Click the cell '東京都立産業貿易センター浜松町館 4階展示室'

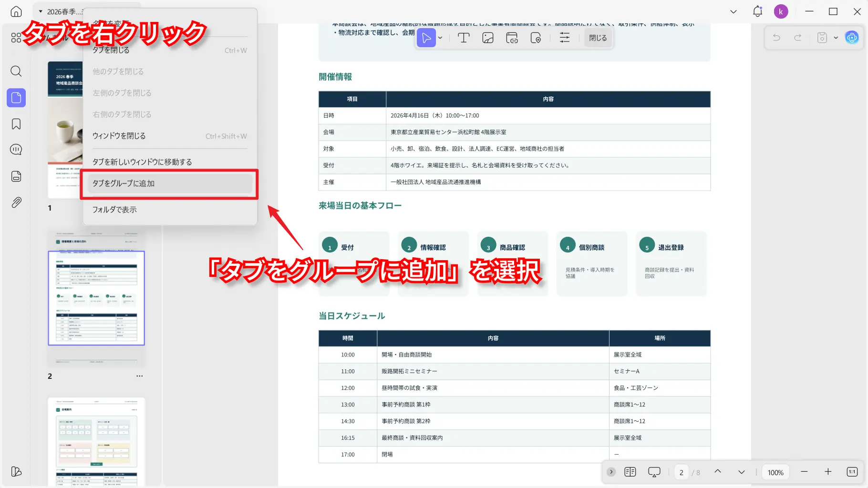(x=548, y=132)
